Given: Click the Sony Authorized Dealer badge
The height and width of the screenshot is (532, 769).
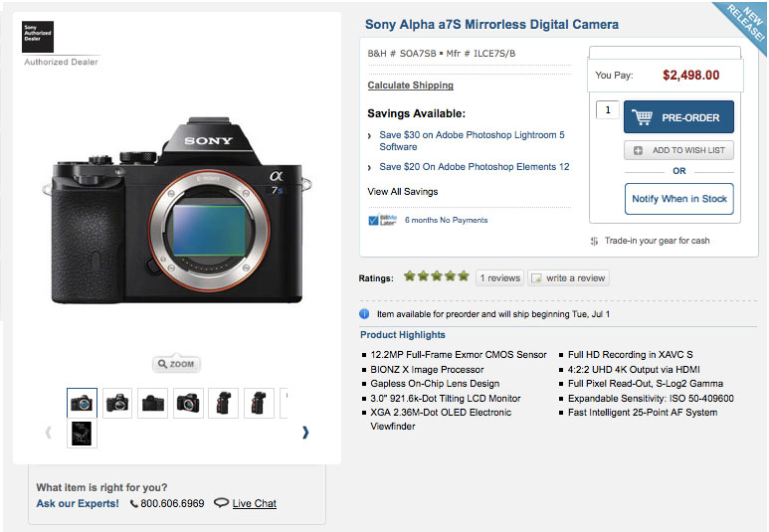Looking at the screenshot, I should click(x=39, y=37).
